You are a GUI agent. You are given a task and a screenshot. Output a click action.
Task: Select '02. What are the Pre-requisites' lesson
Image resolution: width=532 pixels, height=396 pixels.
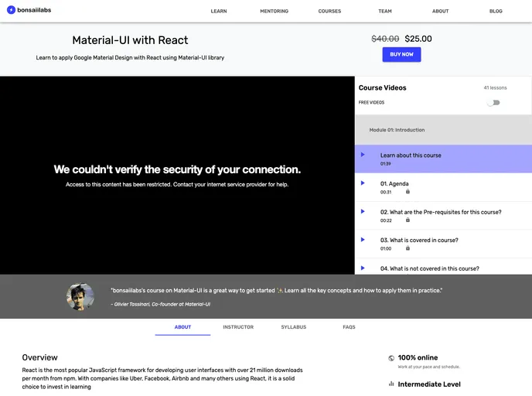coord(441,212)
